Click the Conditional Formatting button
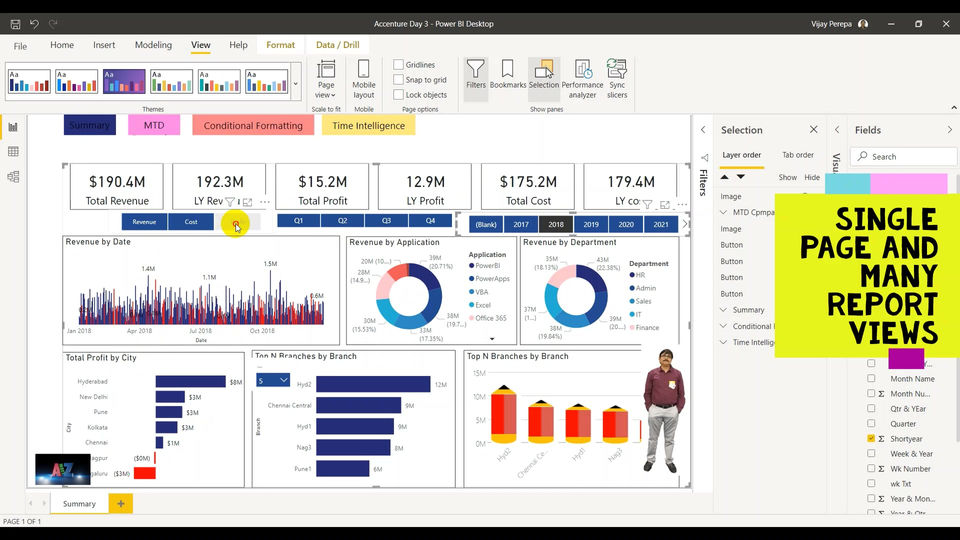 (x=253, y=125)
